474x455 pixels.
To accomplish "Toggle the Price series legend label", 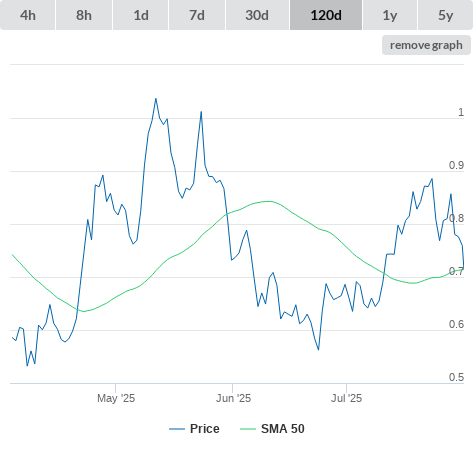I will [205, 429].
